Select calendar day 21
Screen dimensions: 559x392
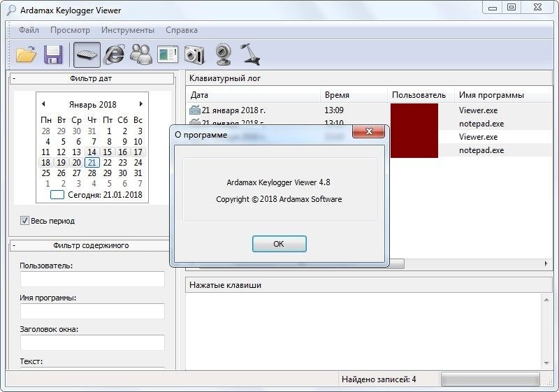point(92,163)
